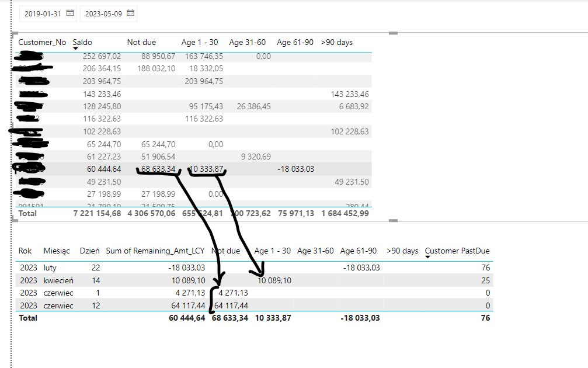Select Age 31-60 value 26 386,45
This screenshot has width=588, height=368.
(253, 106)
